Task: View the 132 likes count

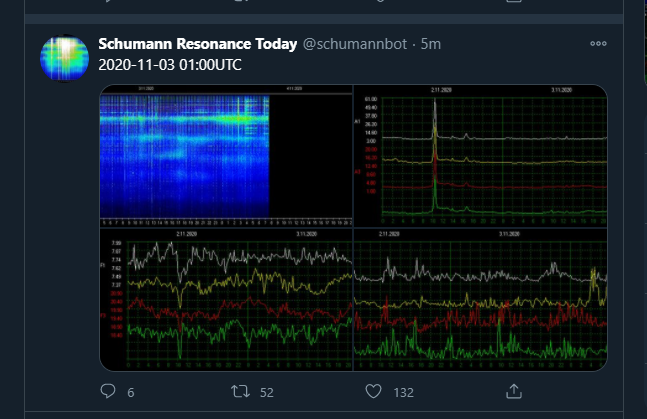Action: coord(404,393)
